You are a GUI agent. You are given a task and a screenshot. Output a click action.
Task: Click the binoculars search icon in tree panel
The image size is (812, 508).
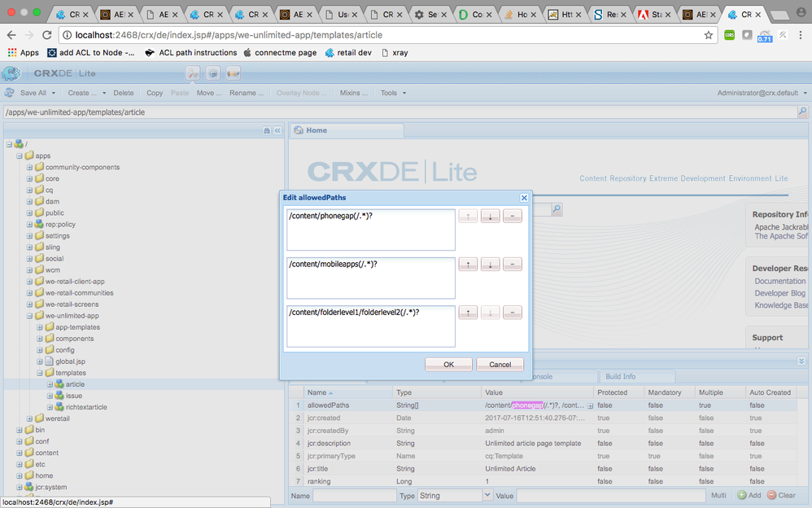266,130
